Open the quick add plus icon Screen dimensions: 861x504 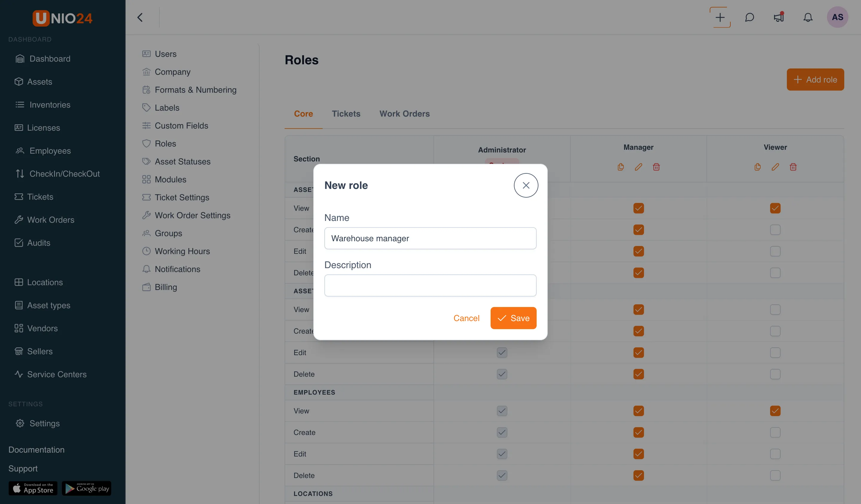720,17
